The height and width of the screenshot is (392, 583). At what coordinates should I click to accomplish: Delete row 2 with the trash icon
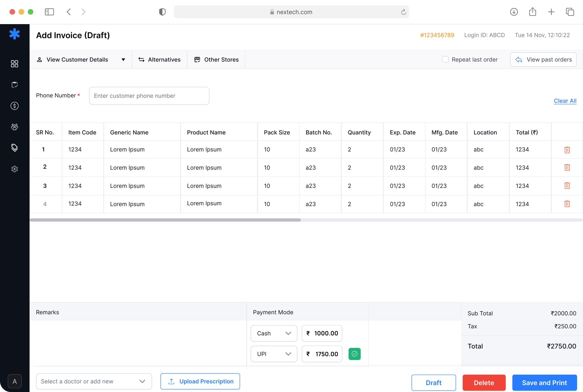567,167
